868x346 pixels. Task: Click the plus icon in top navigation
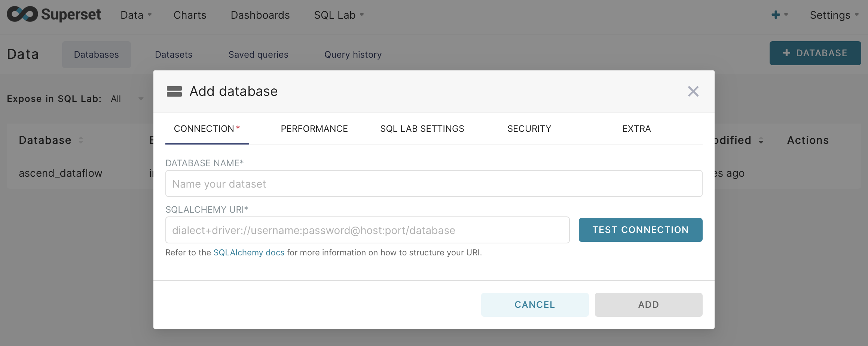[x=776, y=15]
